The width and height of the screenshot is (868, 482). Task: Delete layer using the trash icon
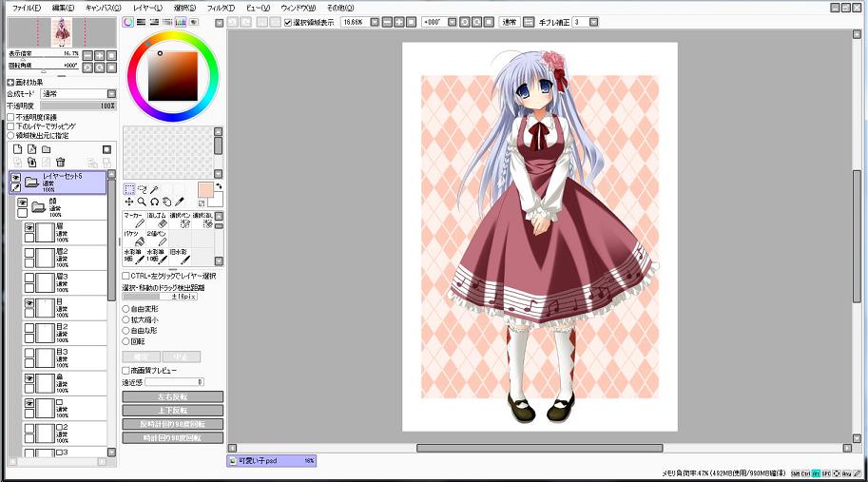(60, 163)
